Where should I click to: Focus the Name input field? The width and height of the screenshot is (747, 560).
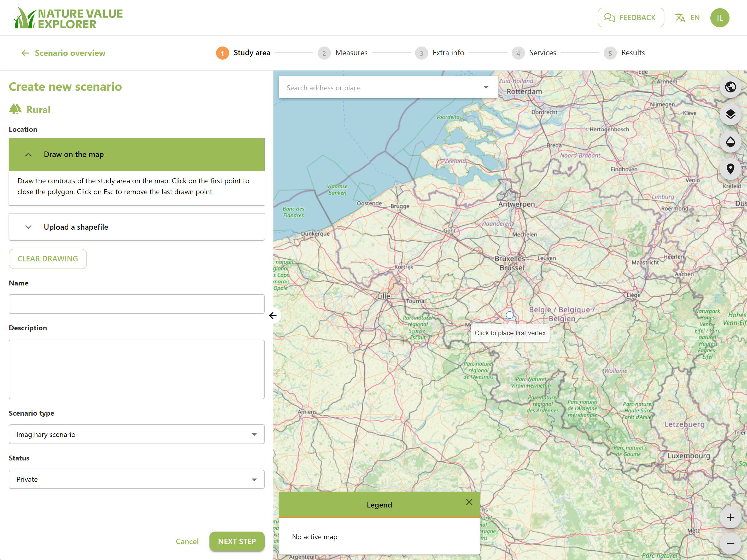(x=137, y=304)
